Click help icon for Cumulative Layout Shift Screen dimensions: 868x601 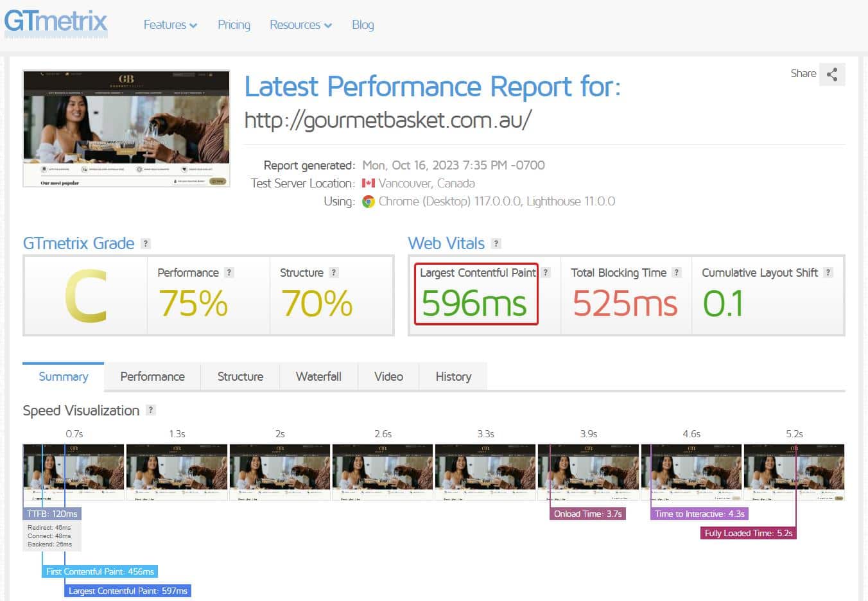tap(828, 272)
